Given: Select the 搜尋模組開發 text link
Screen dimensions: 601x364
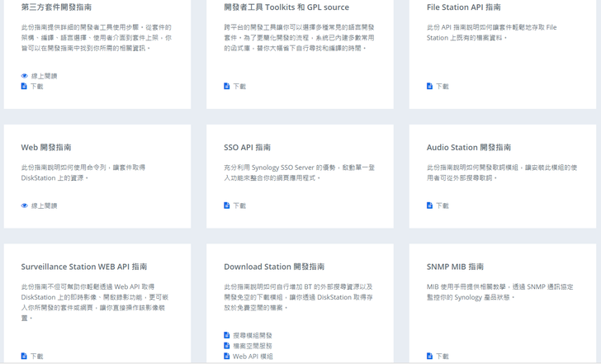Looking at the screenshot, I should click(x=253, y=335).
